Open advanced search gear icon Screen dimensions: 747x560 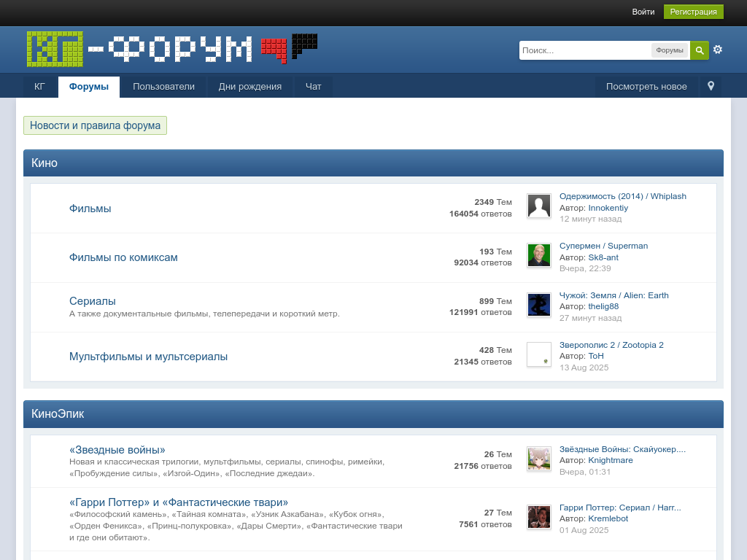pos(718,50)
